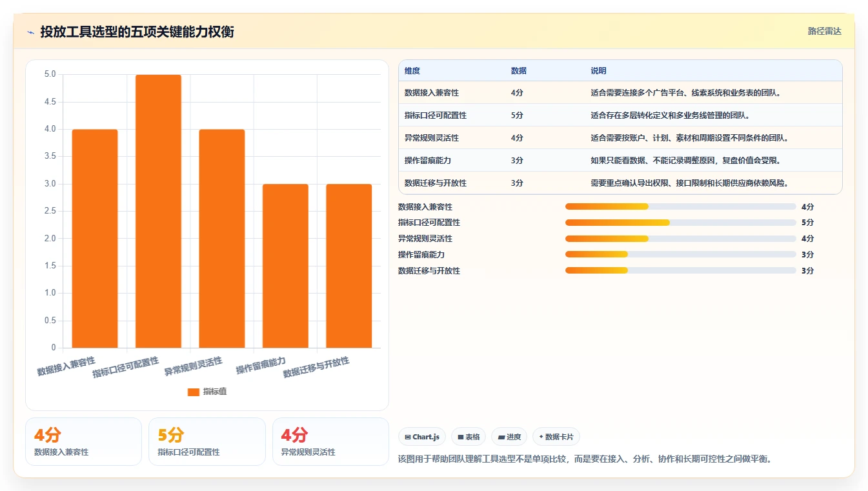Click the 指标口径可配置性 x-axis label
Viewport: 868px width, 491px height.
126,368
